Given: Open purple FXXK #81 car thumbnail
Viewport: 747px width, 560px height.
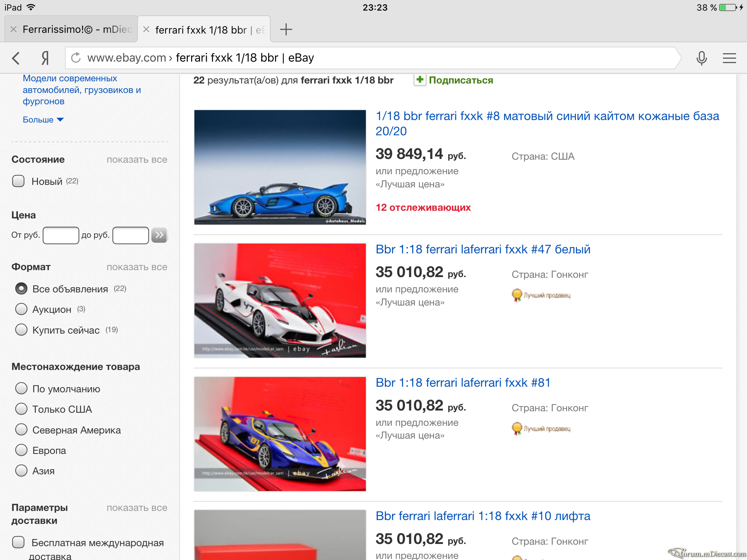Looking at the screenshot, I should [x=280, y=434].
